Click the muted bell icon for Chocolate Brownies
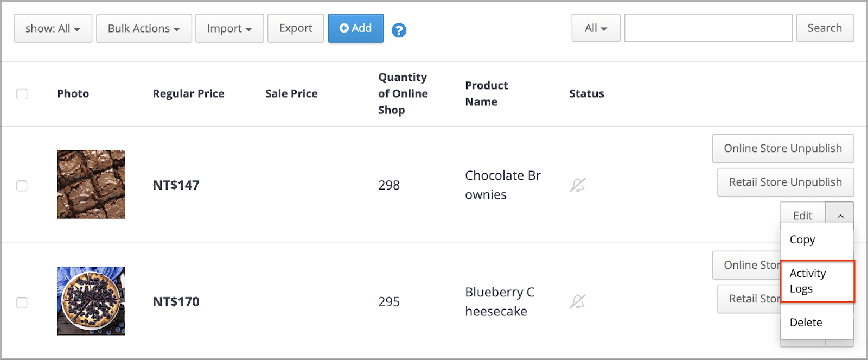Viewport: 868px width, 360px height. point(578,185)
